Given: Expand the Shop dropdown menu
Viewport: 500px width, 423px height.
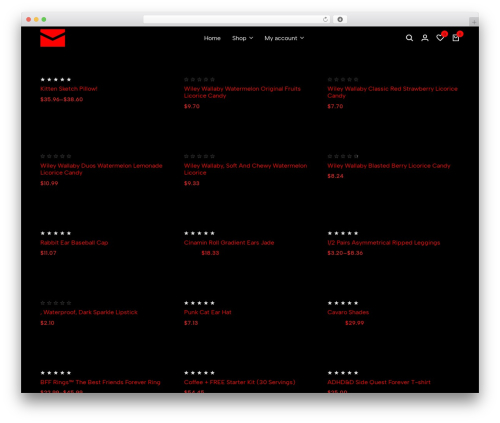Looking at the screenshot, I should click(x=242, y=38).
